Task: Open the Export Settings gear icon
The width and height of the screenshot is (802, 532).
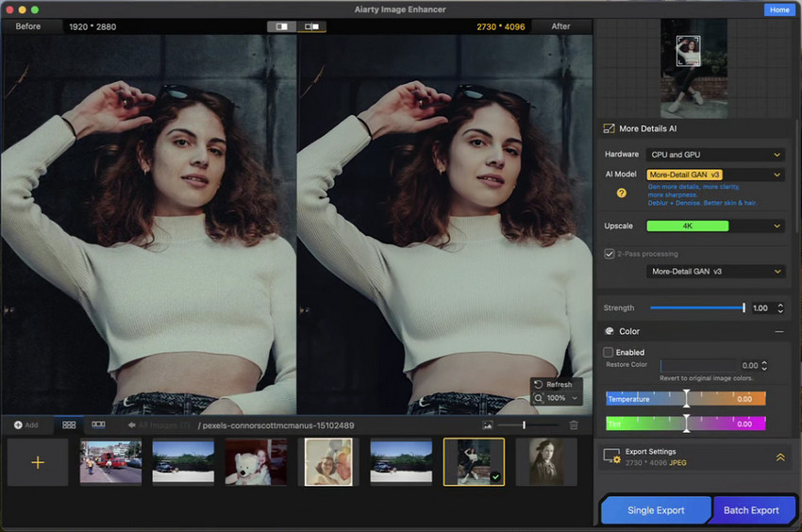Action: [611, 457]
